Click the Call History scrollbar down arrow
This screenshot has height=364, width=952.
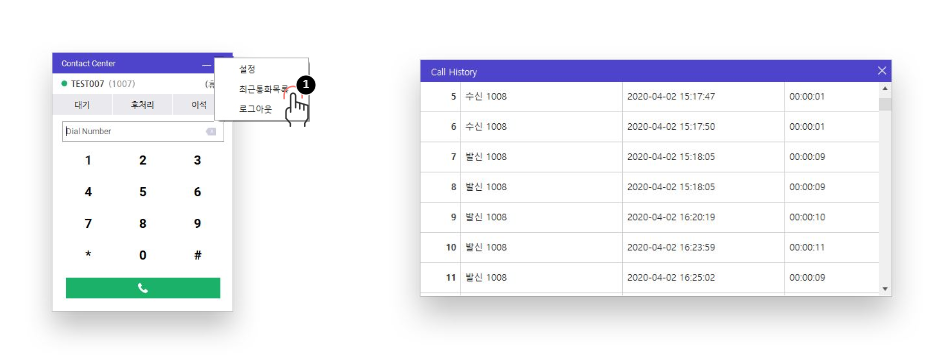885,289
